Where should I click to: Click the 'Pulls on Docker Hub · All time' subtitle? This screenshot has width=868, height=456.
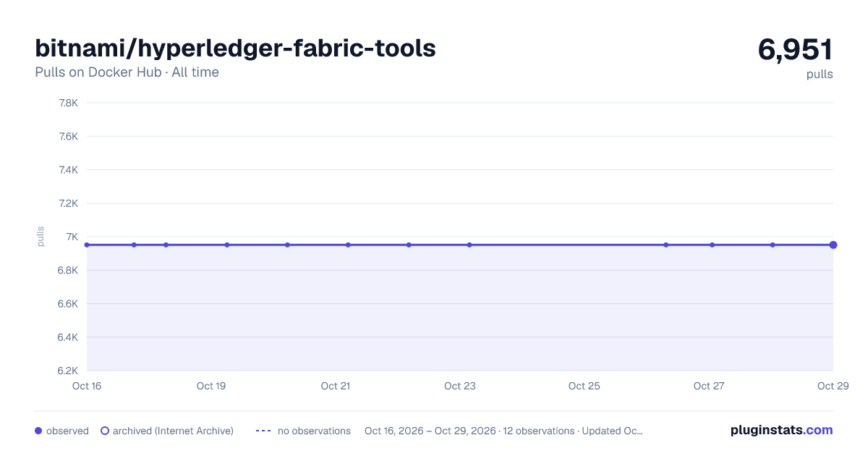click(x=127, y=72)
